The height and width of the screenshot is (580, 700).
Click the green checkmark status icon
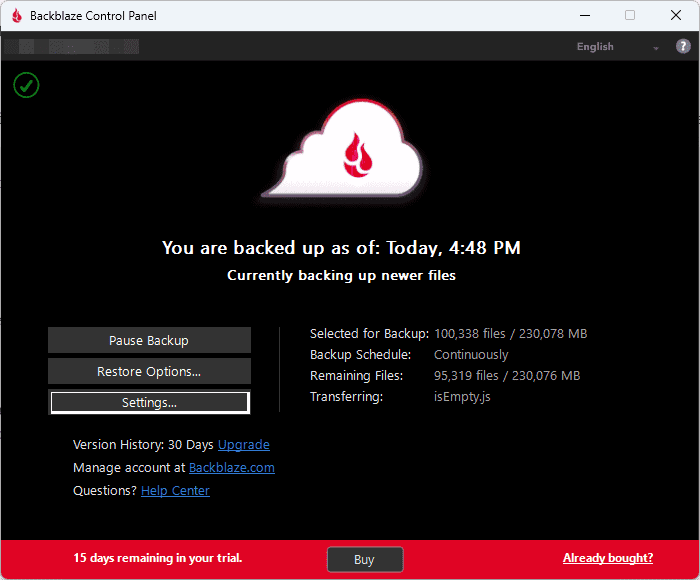point(26,85)
